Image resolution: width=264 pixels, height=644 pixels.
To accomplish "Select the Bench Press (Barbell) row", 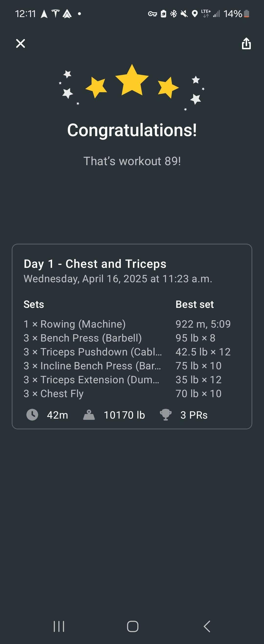I will 127,338.
